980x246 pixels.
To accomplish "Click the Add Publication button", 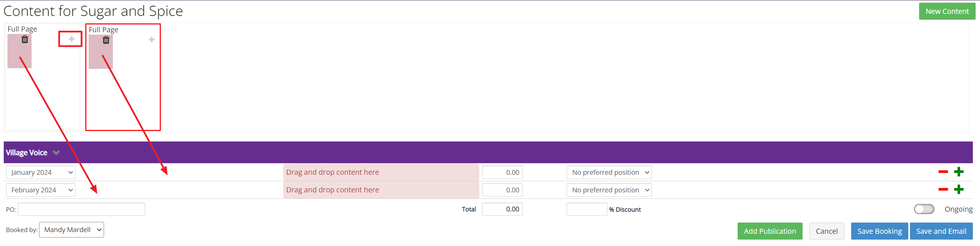I will pos(770,231).
